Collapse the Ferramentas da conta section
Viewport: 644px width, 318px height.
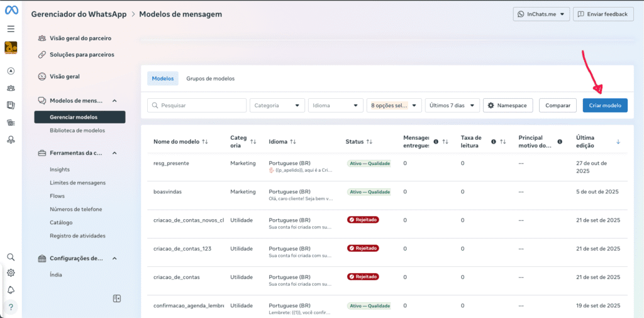(114, 153)
